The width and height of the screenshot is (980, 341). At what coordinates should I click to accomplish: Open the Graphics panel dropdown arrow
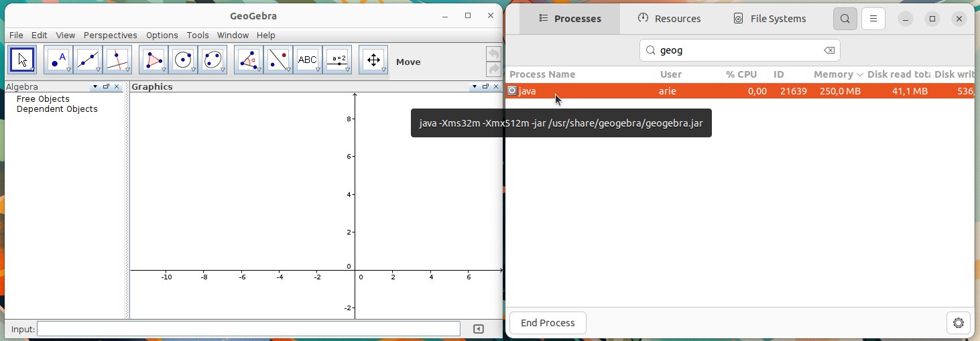[475, 86]
